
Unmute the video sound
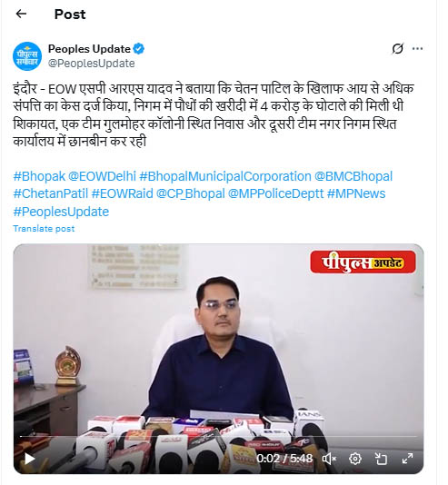click(330, 459)
